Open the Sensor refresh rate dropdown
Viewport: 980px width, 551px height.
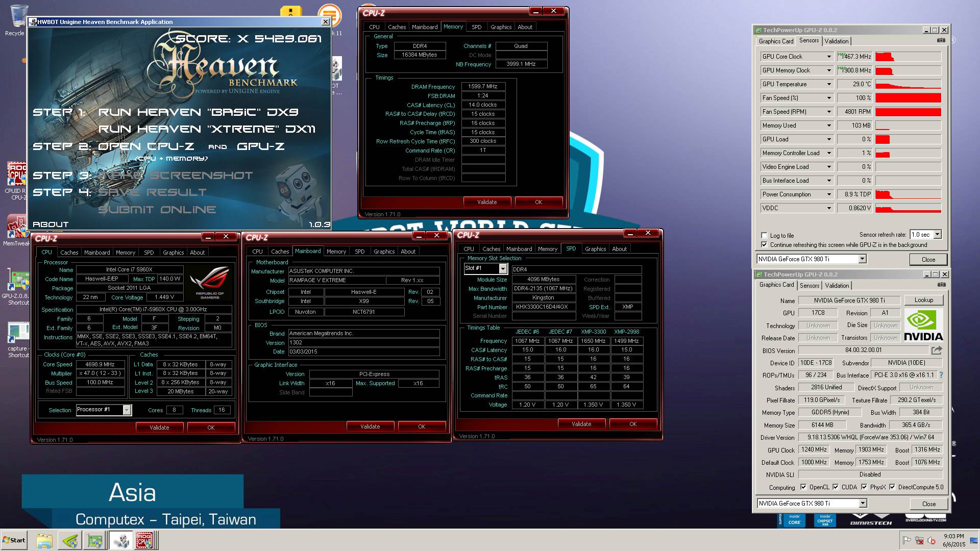click(x=937, y=235)
